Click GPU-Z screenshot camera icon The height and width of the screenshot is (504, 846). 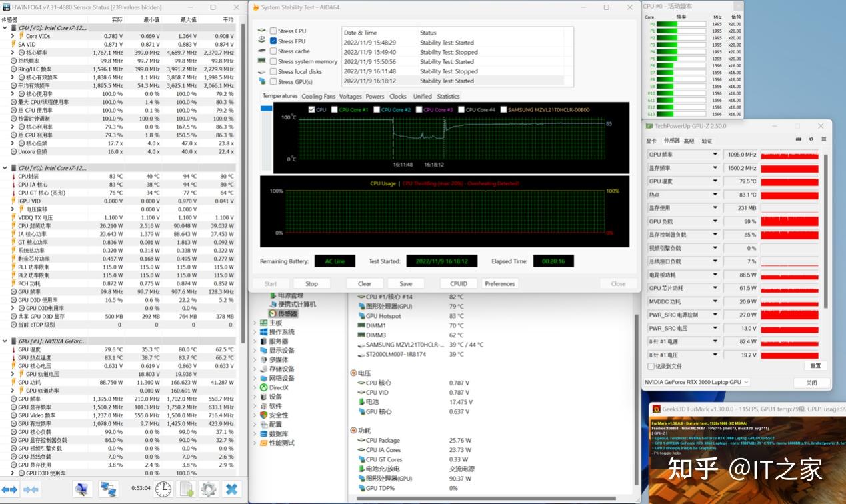pyautogui.click(x=799, y=139)
